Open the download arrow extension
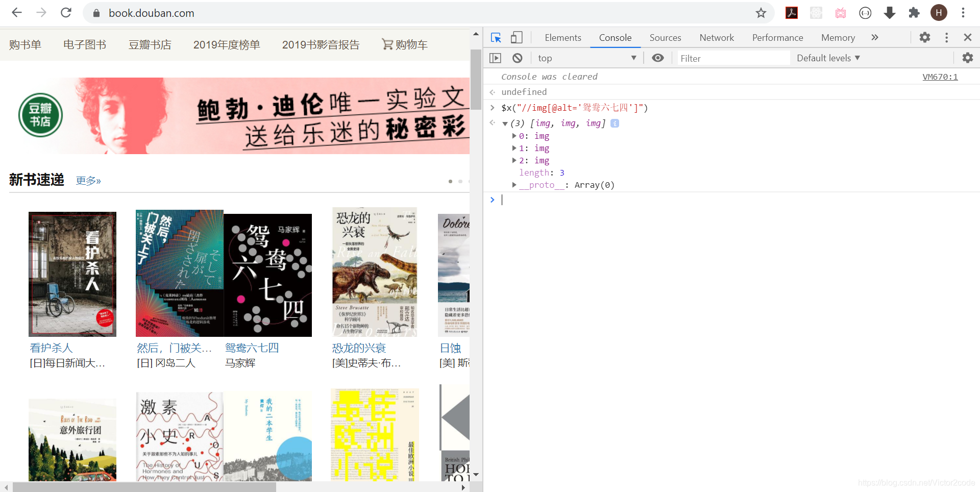Screen dimensions: 980x492 (890, 13)
